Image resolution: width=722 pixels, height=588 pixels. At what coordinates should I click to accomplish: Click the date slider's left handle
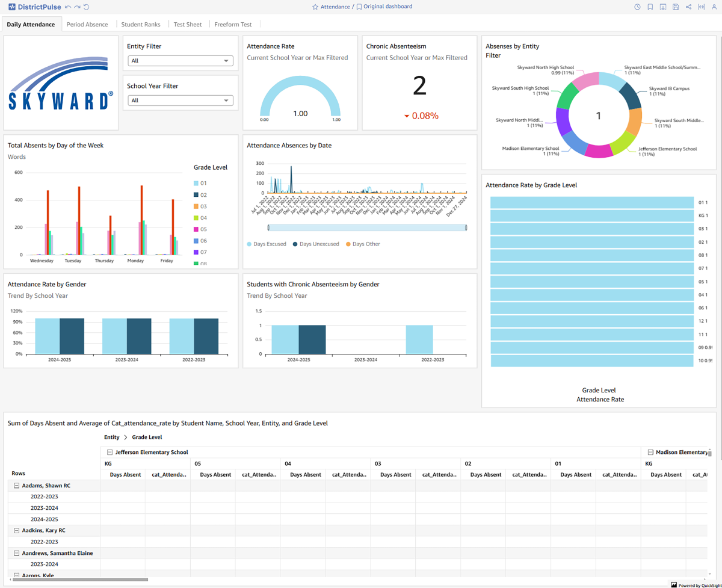(x=268, y=227)
